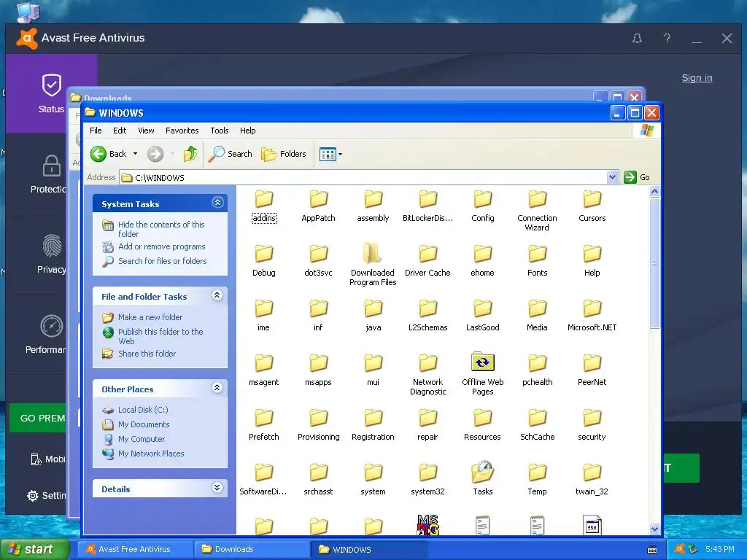747x560 pixels.
Task: Click Share this folder link
Action: [147, 354]
